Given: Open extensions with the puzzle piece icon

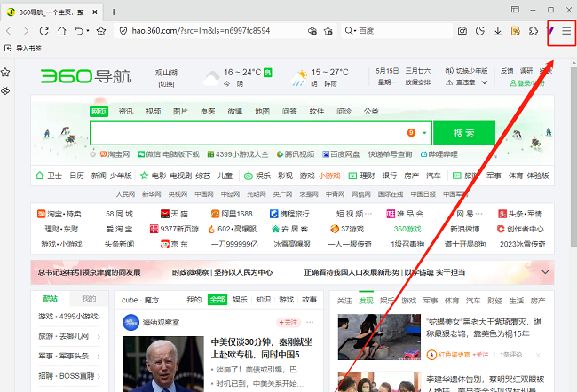Looking at the screenshot, I should (534, 31).
